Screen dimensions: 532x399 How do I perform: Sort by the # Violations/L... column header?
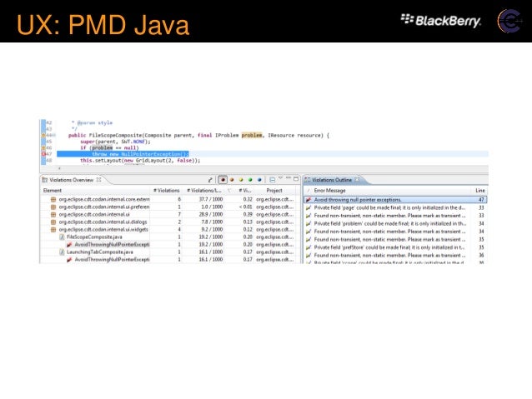pyautogui.click(x=204, y=191)
